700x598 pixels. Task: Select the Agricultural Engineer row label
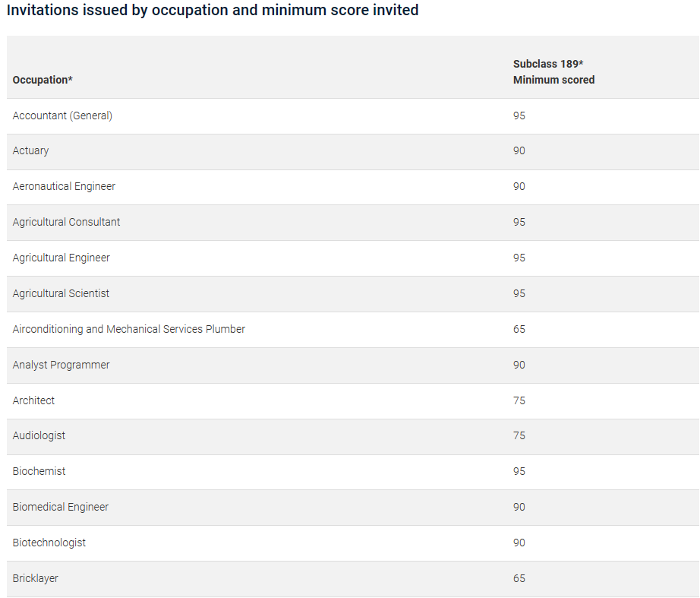point(61,258)
